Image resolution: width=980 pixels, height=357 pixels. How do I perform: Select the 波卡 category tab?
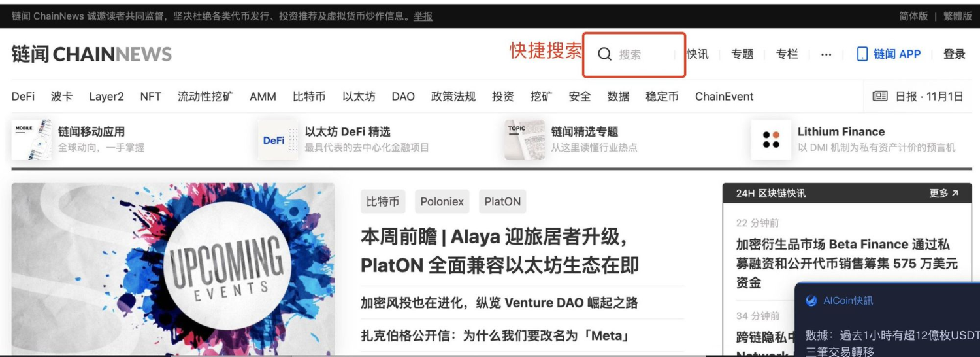62,97
